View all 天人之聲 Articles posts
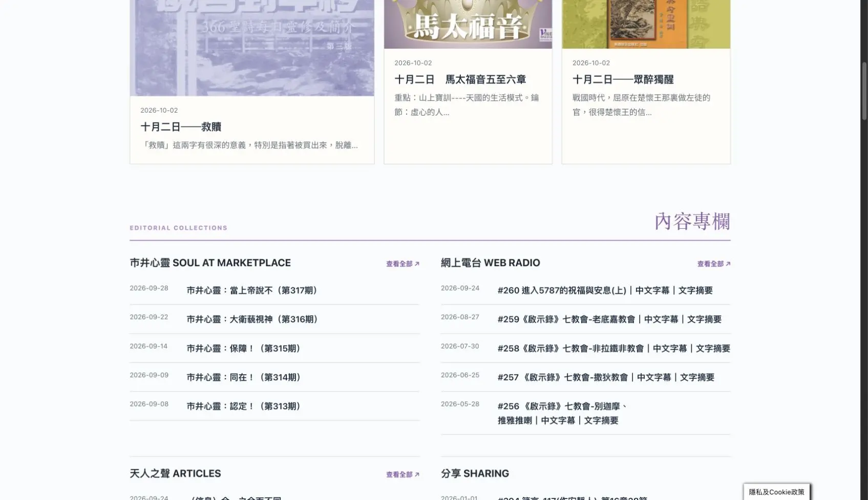 tap(403, 475)
